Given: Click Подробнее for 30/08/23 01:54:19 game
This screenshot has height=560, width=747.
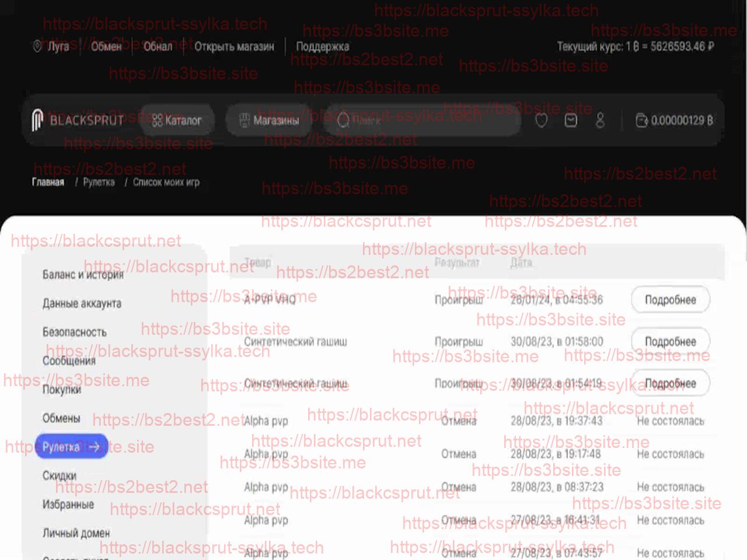Looking at the screenshot, I should pos(671,383).
